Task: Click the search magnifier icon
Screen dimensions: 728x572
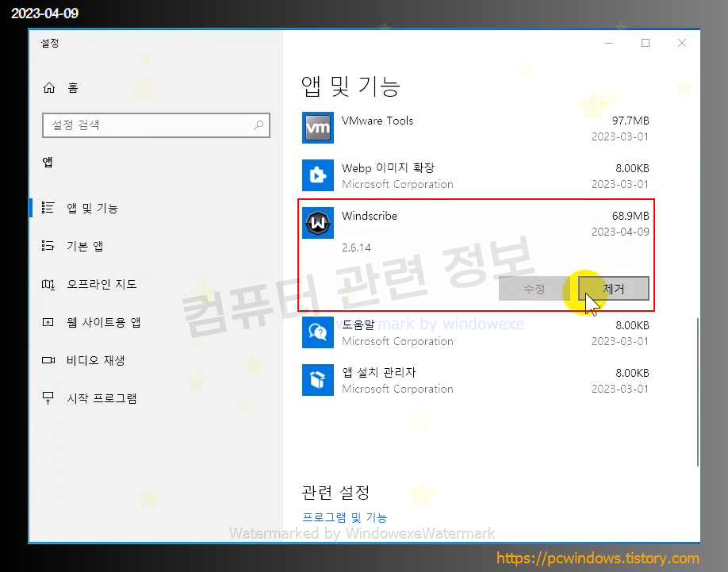Action: coord(259,125)
